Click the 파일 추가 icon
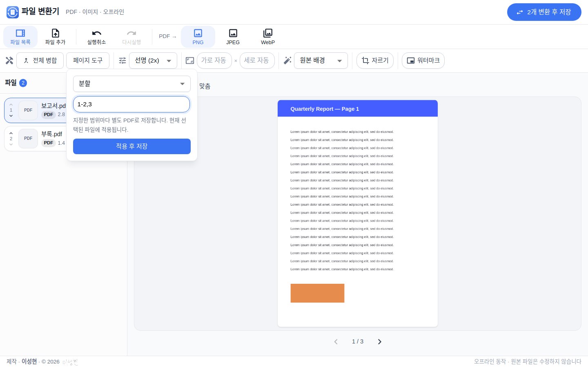588x368 pixels. pyautogui.click(x=55, y=33)
